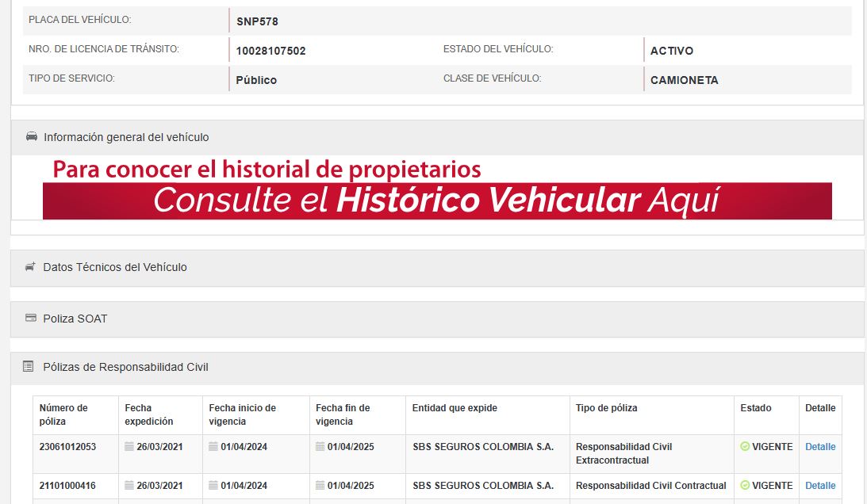Expand the Datos Técnicos del Vehículo section

[115, 268]
